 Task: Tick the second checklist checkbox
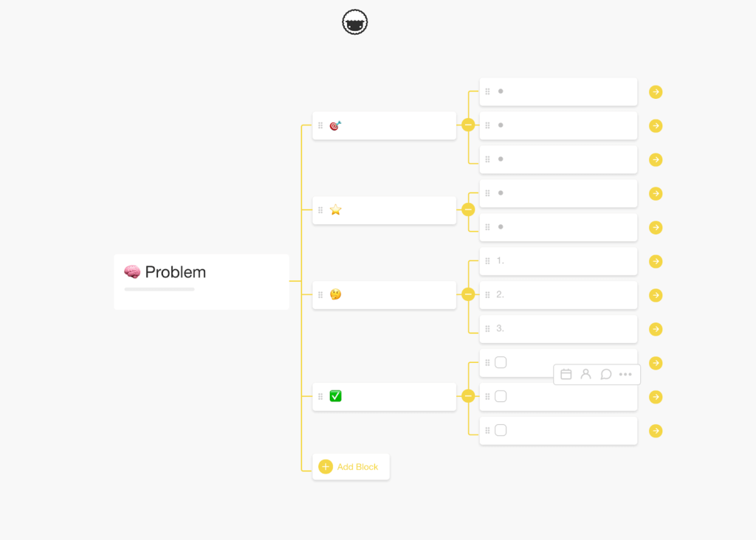click(x=501, y=396)
